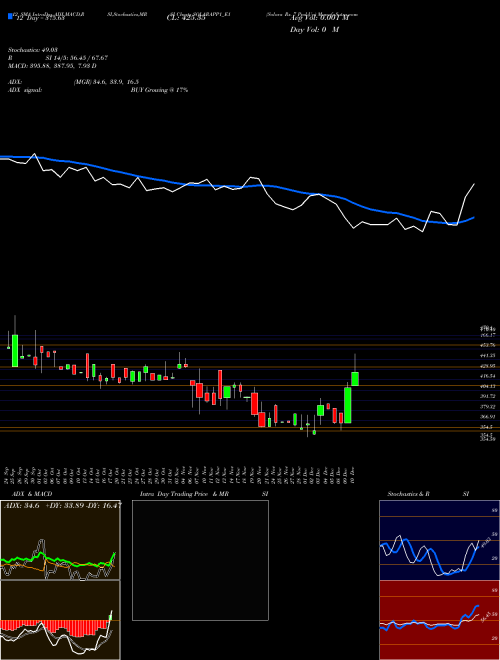Open the ADX chart with the green line
Screen dimensions: 500x660
coord(60,540)
